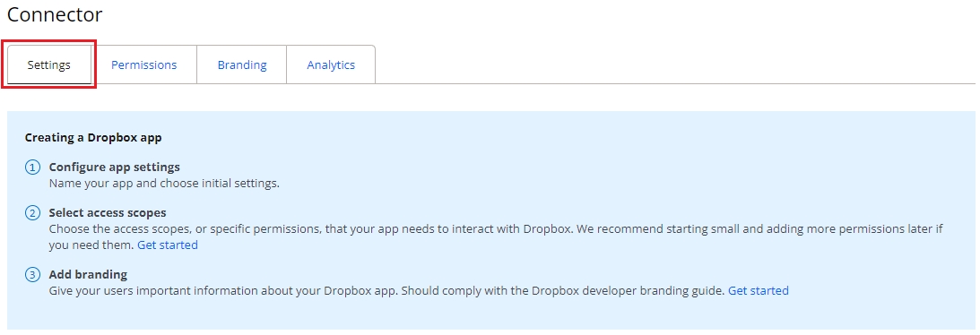This screenshot has width=980, height=335.
Task: Click the 'Select access scopes' step title
Action: tap(108, 212)
